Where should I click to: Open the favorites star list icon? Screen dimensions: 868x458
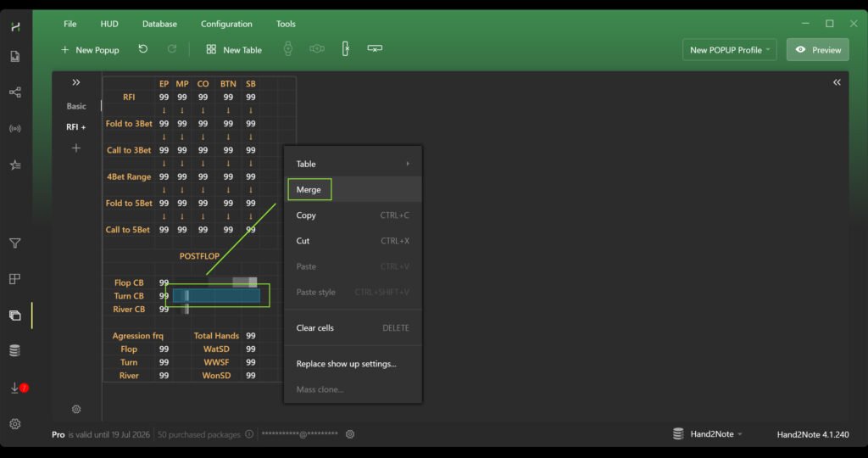point(14,165)
